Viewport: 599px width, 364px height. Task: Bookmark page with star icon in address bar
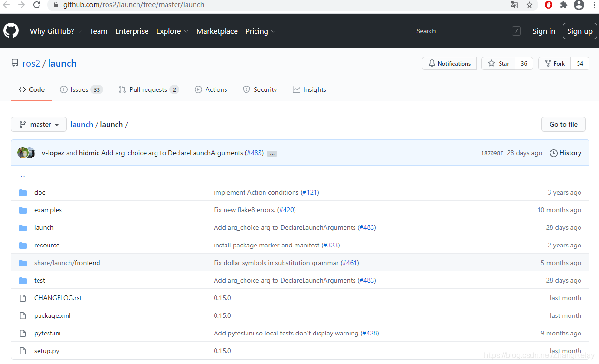(x=530, y=5)
